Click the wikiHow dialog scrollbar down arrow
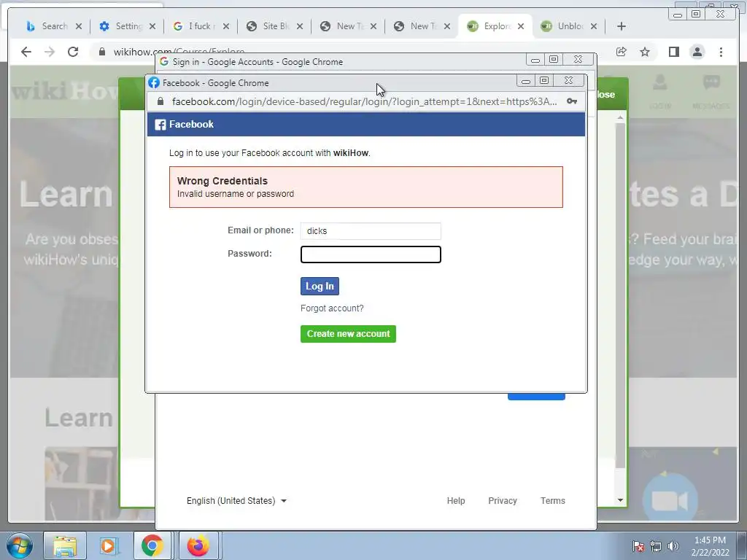Screen dimensions: 747x560 tap(620, 500)
